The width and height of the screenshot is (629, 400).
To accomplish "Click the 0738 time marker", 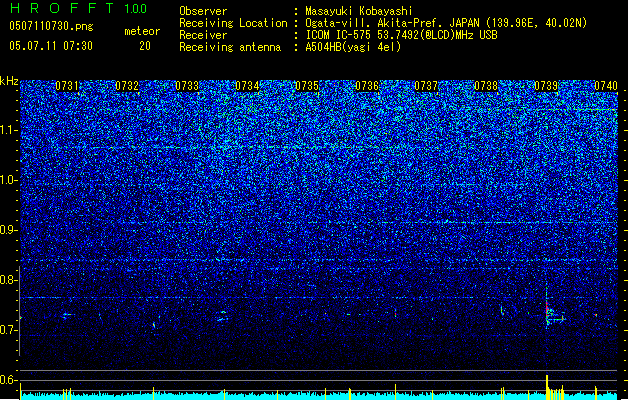I will point(486,86).
